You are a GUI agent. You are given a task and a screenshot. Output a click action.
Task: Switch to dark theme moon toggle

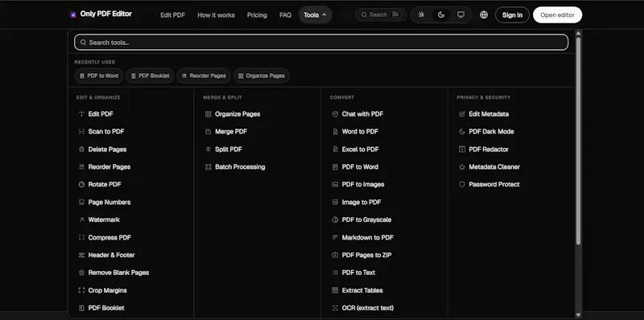pyautogui.click(x=441, y=14)
